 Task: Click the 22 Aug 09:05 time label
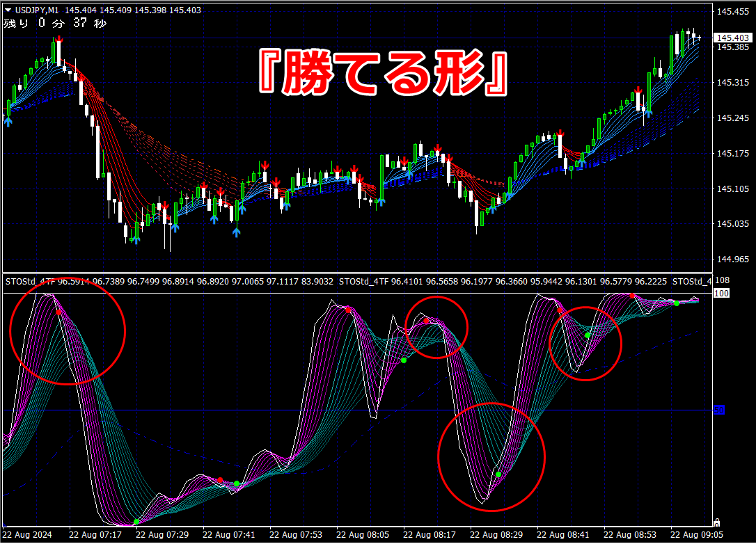697,534
